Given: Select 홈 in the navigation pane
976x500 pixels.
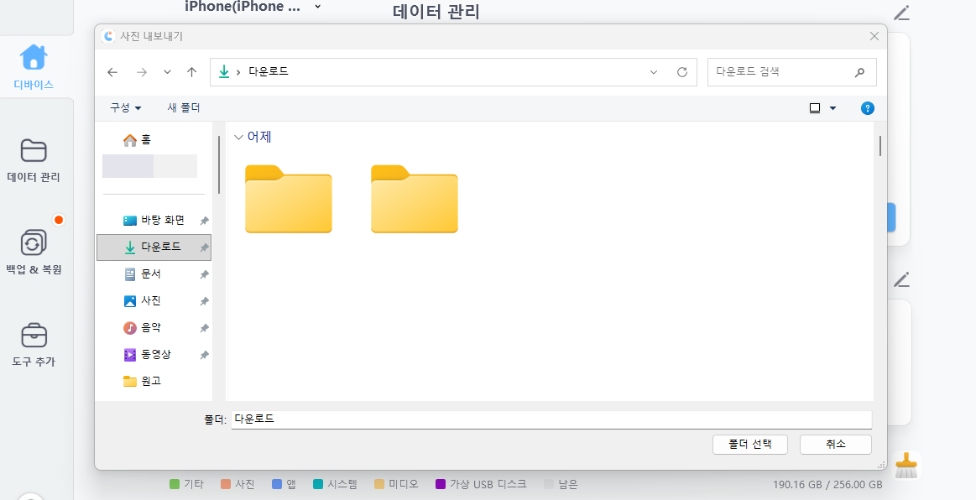Looking at the screenshot, I should pos(138,140).
